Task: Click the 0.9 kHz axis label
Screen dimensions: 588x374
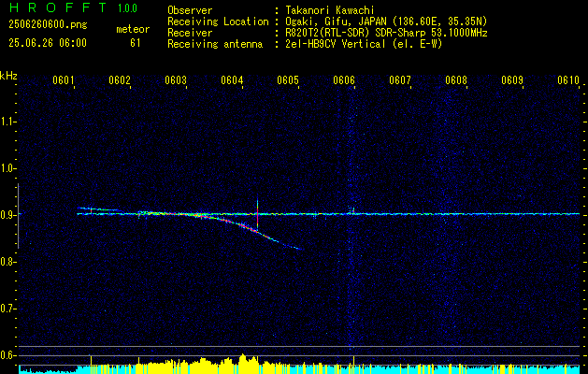Action: pos(7,215)
